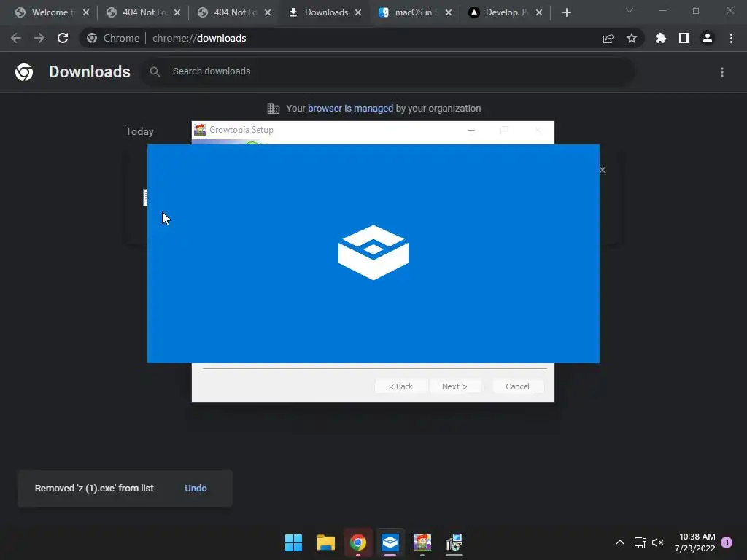Viewport: 747px width, 560px height.
Task: Open the tab search dropdown arrow
Action: tap(630, 10)
